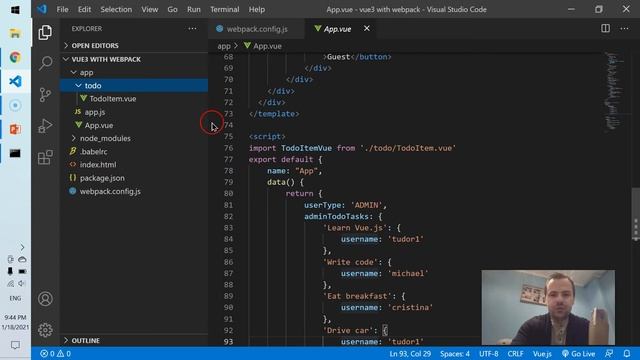Image resolution: width=640 pixels, height=360 pixels.
Task: Close the App.vue tab
Action: pyautogui.click(x=367, y=29)
